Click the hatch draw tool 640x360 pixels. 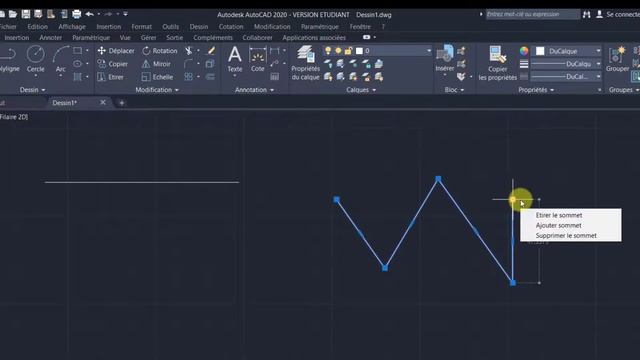click(x=78, y=77)
